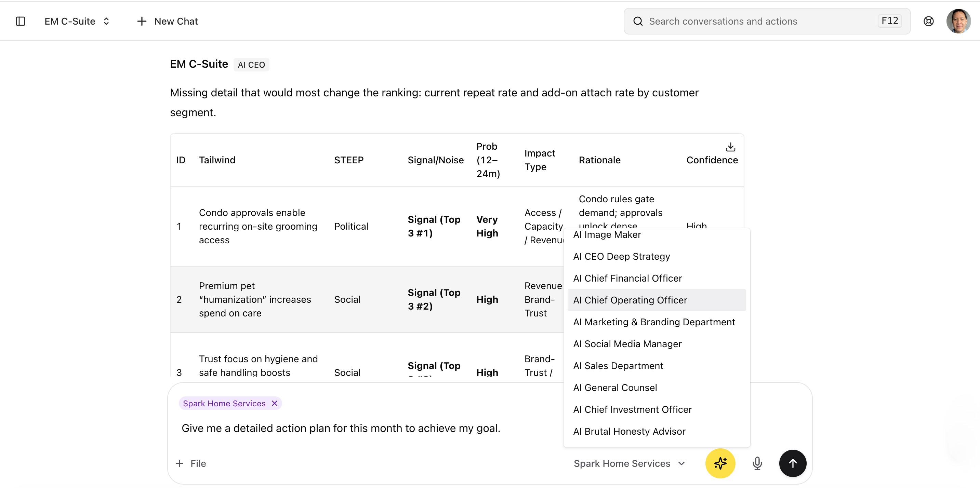The width and height of the screenshot is (980, 488).
Task: Start a New Chat
Action: pyautogui.click(x=168, y=21)
